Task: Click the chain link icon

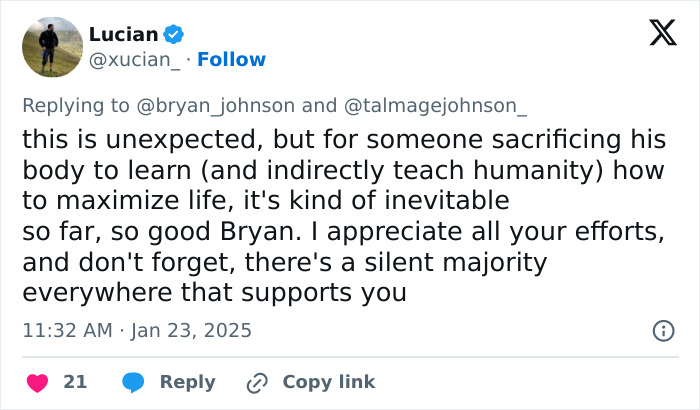Action: click(258, 382)
